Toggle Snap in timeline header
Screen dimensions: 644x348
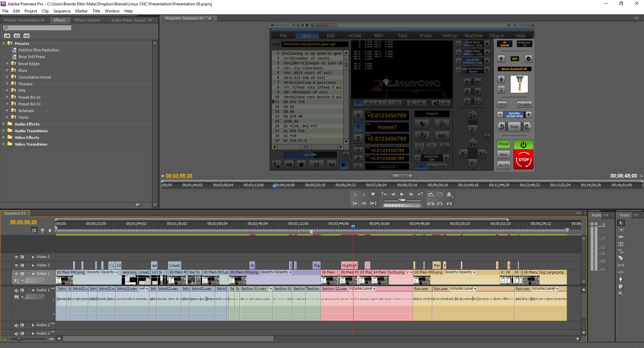coord(34,230)
